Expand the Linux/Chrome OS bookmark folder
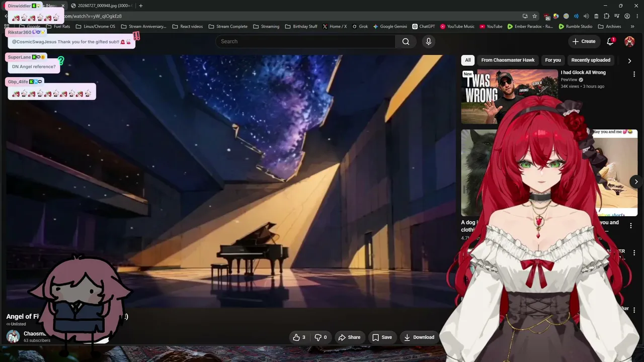Viewport: 644px width, 362px height. click(x=96, y=26)
